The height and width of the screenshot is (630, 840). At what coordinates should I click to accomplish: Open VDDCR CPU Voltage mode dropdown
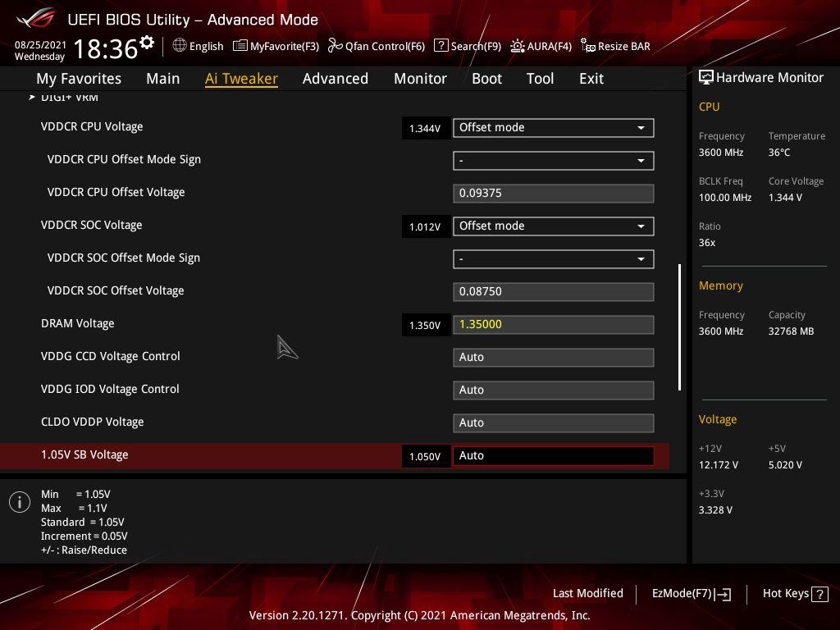pyautogui.click(x=554, y=128)
